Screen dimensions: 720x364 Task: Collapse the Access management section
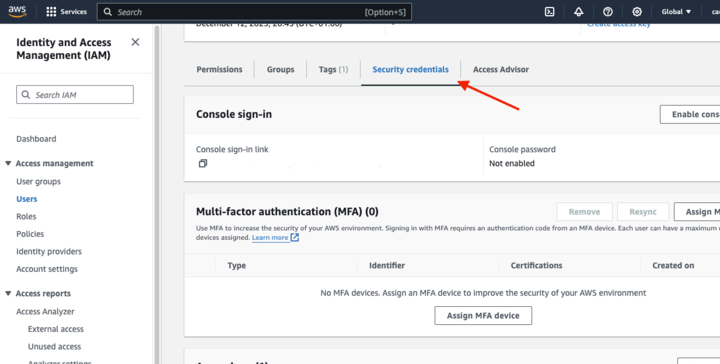tap(8, 163)
